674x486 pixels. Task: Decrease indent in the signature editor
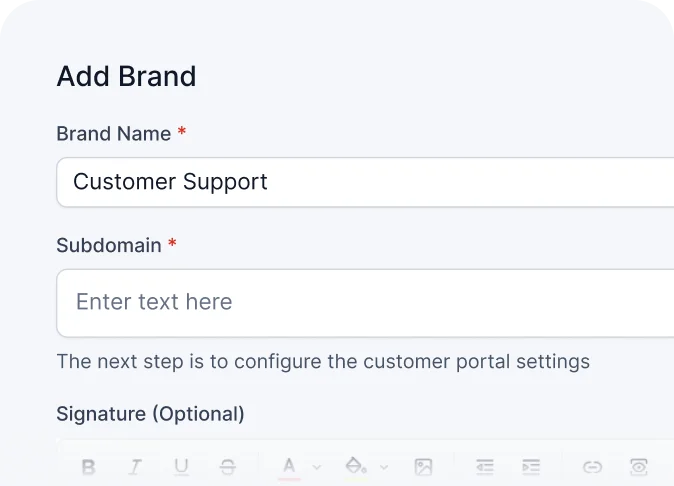(x=485, y=466)
